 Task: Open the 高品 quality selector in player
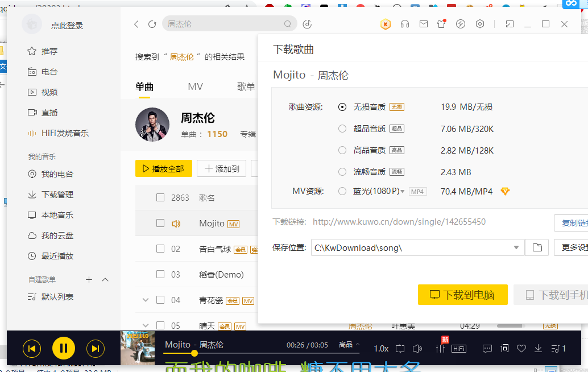tap(349, 345)
